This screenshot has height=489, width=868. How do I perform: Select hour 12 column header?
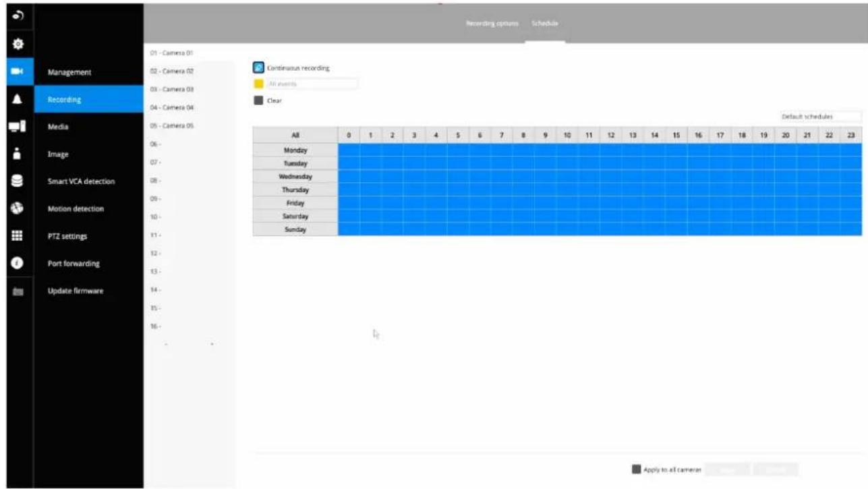(610, 136)
